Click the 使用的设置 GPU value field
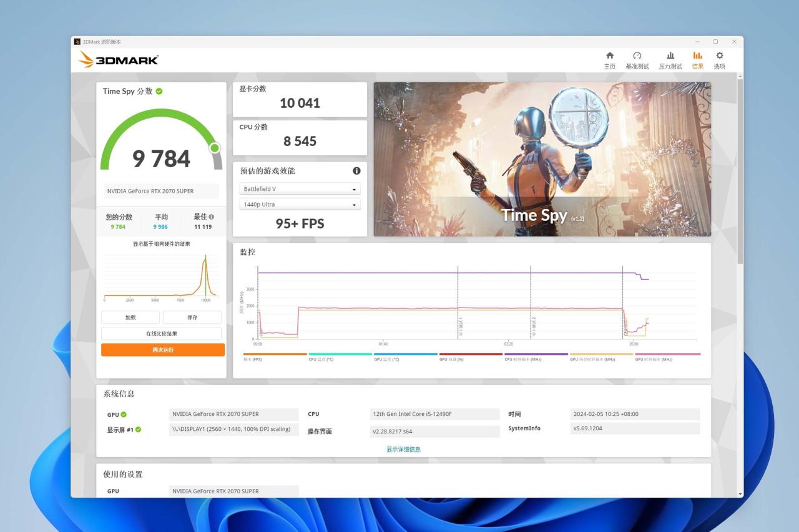Viewport: 799px width, 532px height. coord(234,491)
